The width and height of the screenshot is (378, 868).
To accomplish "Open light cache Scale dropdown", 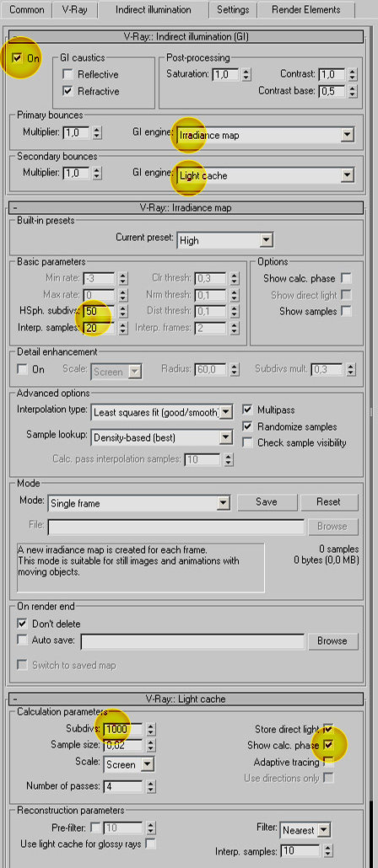I will (147, 764).
